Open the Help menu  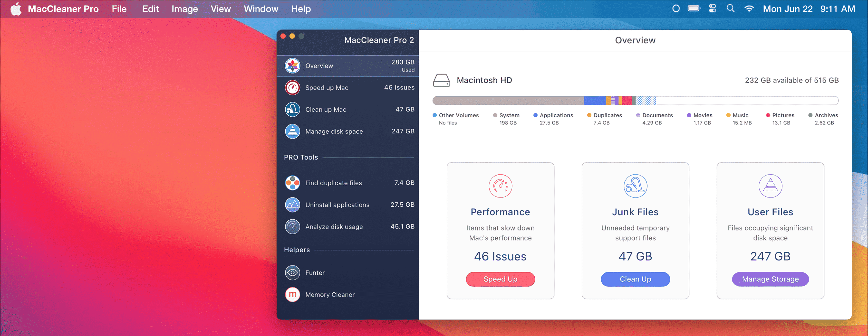pyautogui.click(x=301, y=9)
